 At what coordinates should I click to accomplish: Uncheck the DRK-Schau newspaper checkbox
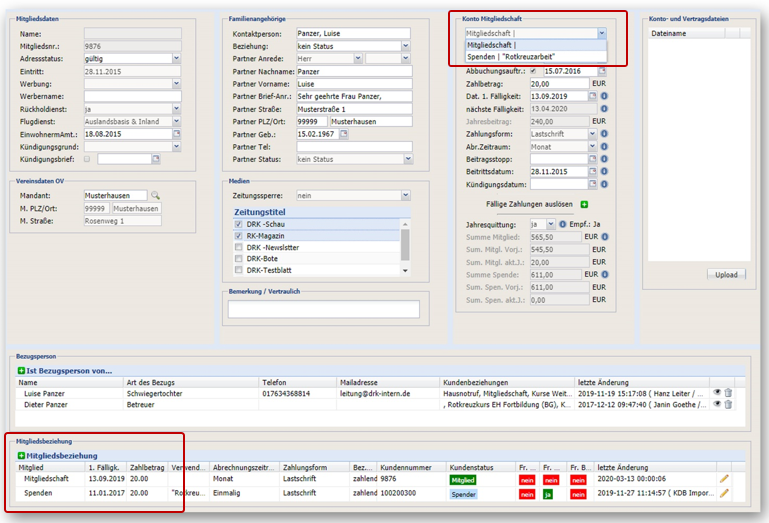[x=238, y=224]
